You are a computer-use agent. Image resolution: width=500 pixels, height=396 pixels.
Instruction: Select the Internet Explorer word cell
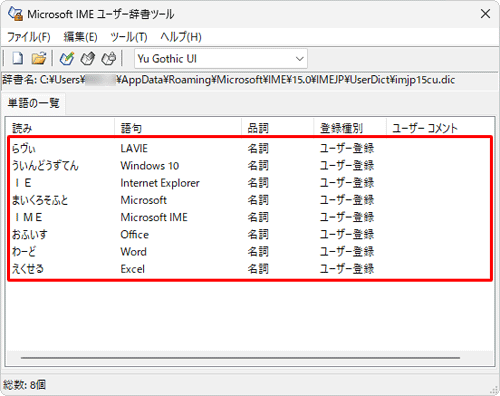pyautogui.click(x=160, y=183)
